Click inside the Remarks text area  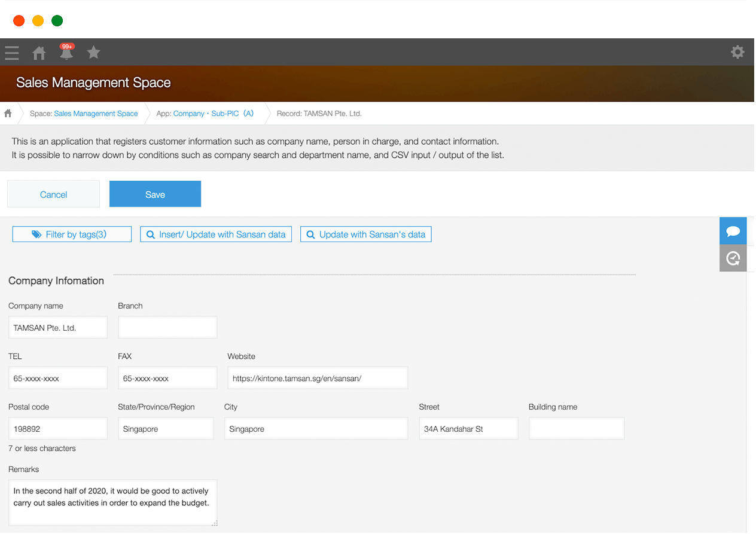point(112,502)
